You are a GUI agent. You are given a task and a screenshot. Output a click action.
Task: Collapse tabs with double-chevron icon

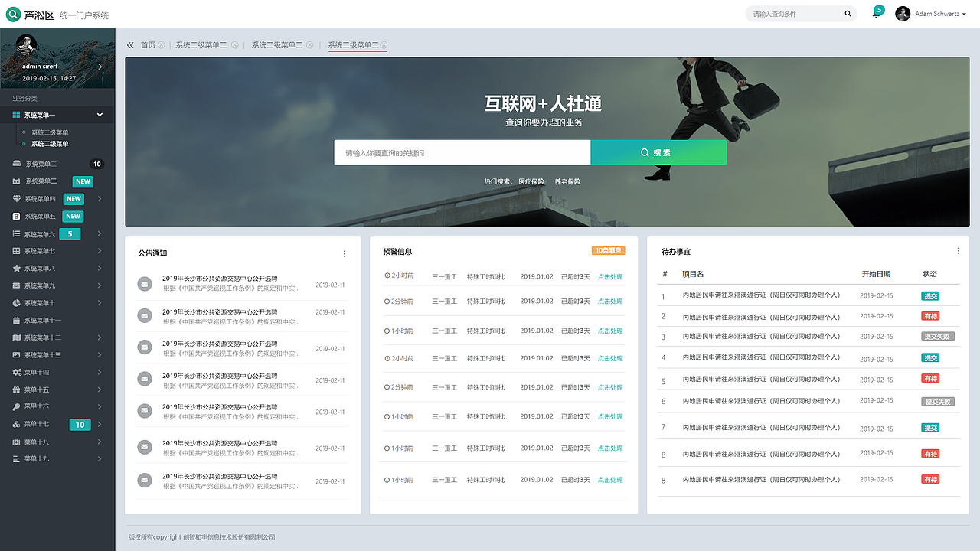pos(130,45)
